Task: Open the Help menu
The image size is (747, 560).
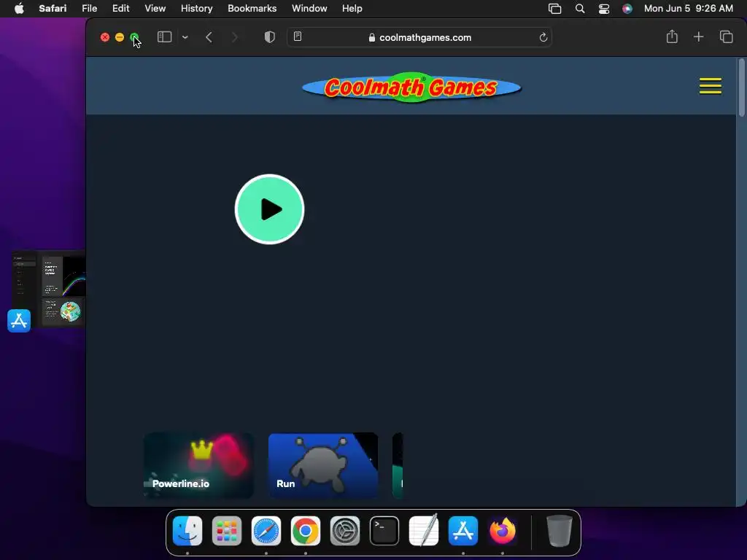Action: coord(352,9)
